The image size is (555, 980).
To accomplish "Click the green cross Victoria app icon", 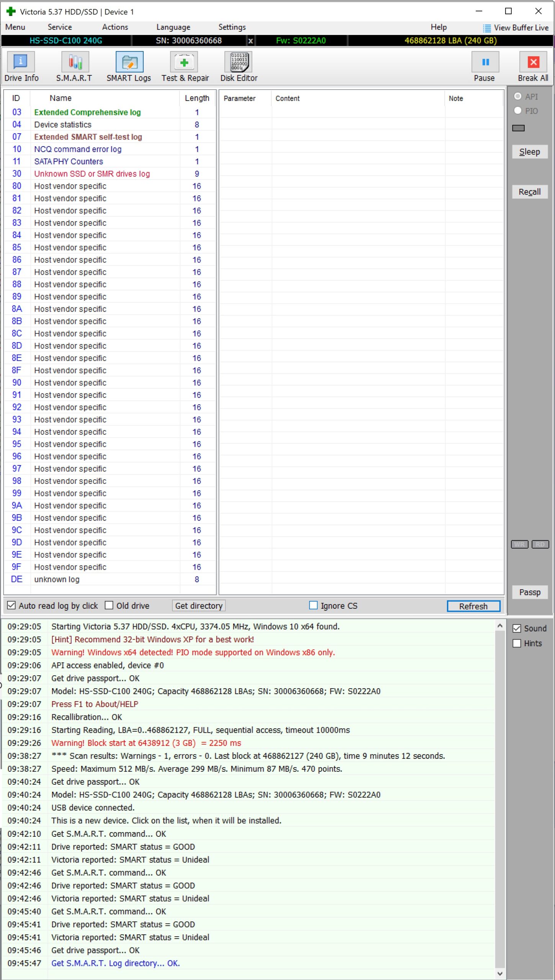I will point(11,11).
